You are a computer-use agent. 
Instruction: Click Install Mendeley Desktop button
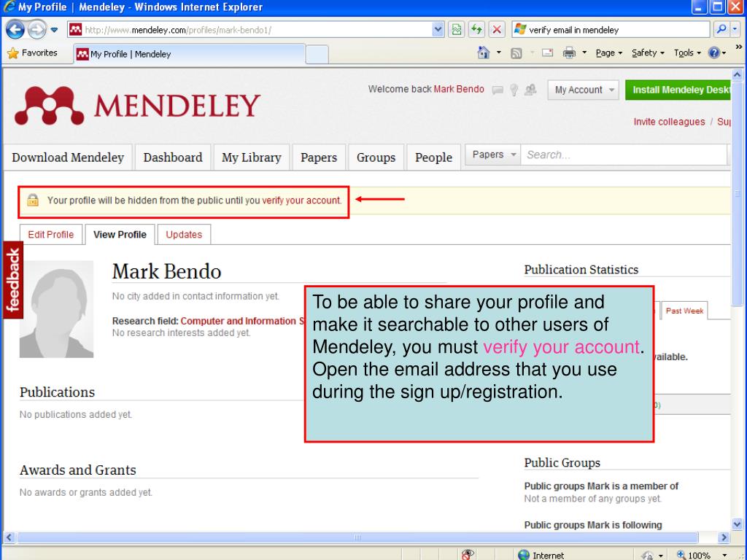coord(678,90)
